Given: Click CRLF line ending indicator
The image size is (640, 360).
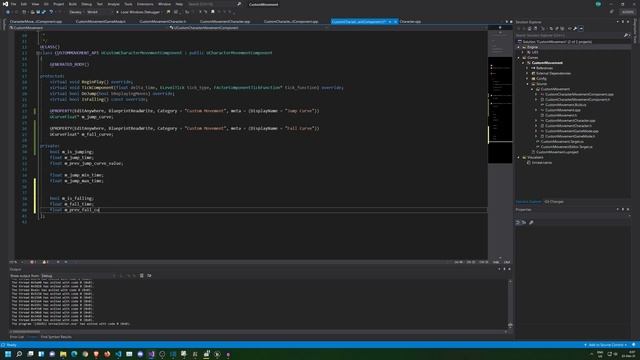Looking at the screenshot, I should (507, 262).
